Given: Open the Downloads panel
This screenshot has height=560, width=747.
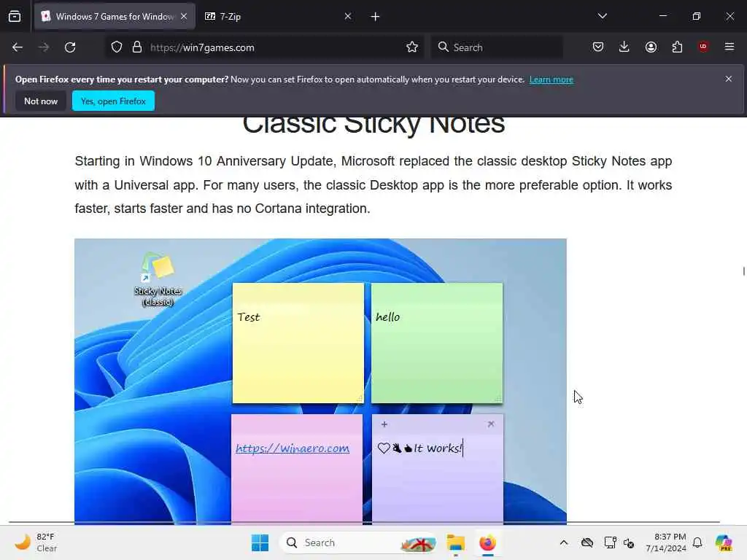Looking at the screenshot, I should [x=624, y=47].
